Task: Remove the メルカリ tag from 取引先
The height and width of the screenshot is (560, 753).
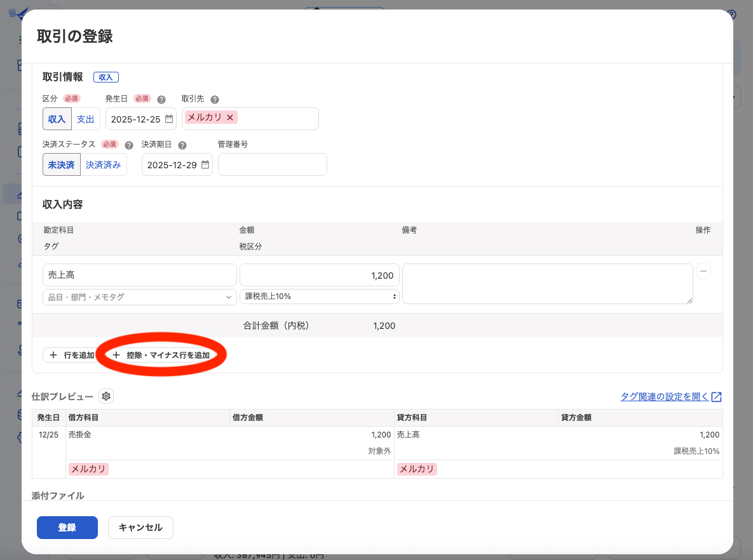Action: (x=230, y=117)
